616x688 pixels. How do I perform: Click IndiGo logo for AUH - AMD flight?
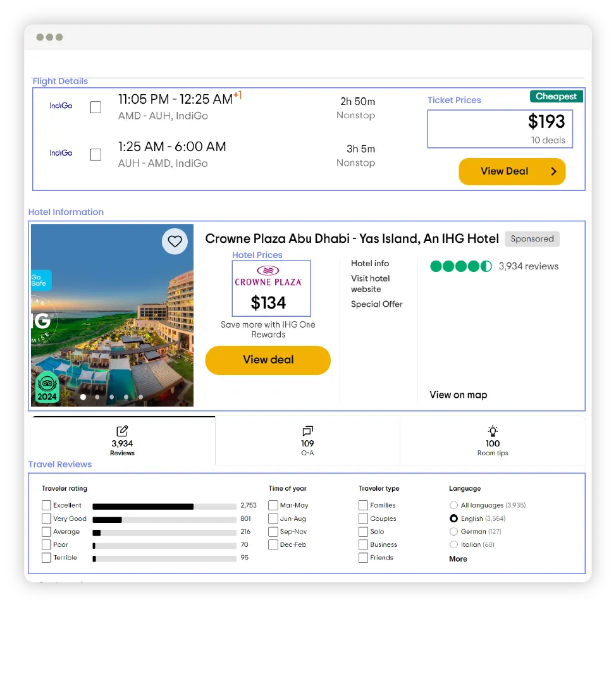(x=61, y=152)
